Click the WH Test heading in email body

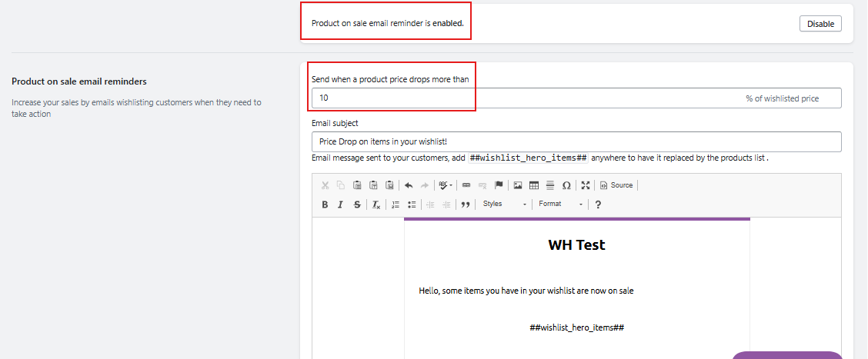point(577,245)
